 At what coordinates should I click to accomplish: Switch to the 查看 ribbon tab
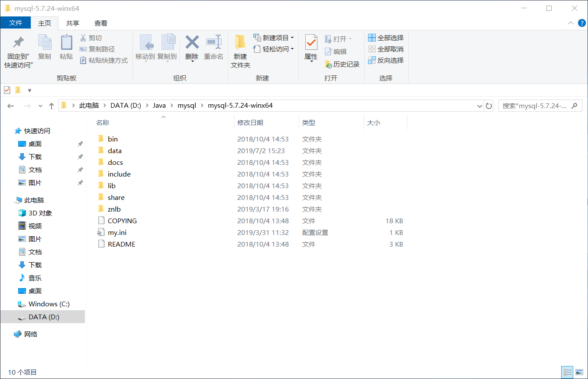[x=100, y=23]
